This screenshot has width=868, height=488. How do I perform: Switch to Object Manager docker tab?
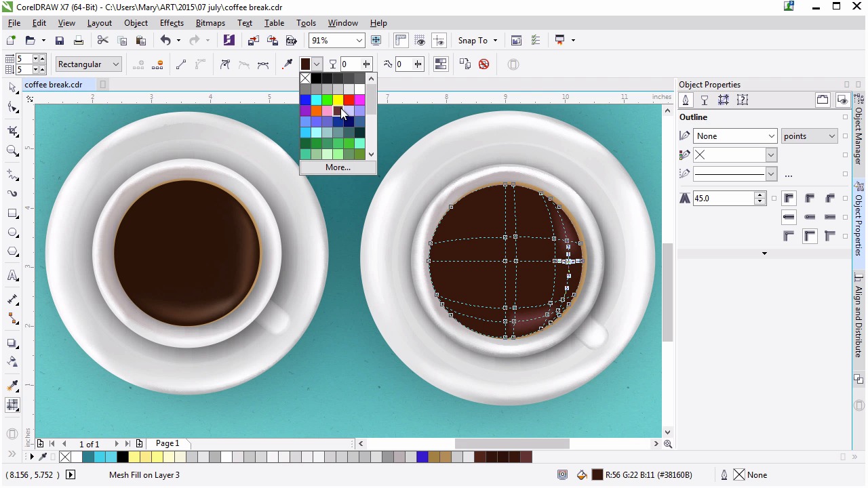(859, 136)
